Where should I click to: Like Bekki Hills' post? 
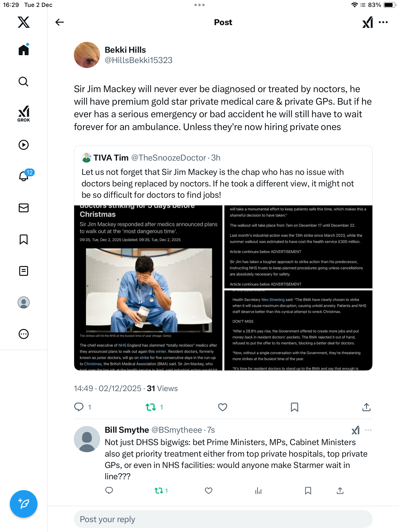point(222,407)
